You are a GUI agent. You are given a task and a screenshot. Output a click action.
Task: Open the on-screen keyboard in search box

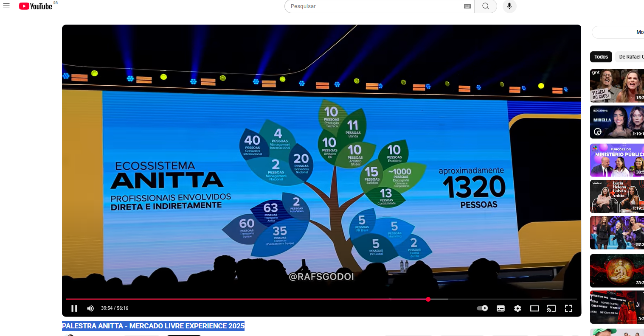click(x=467, y=6)
